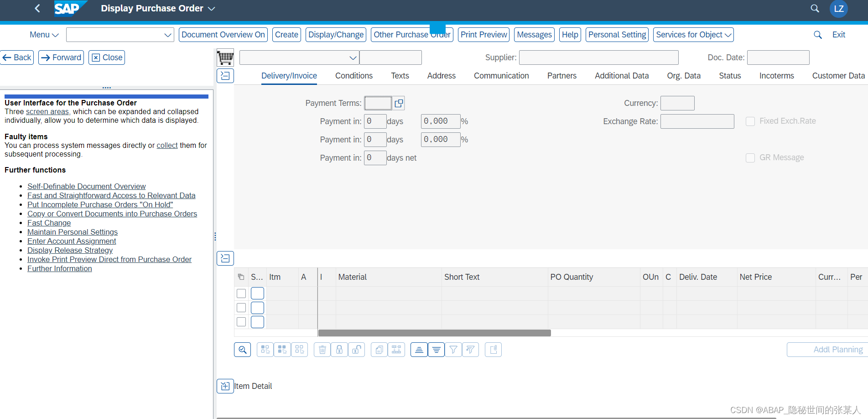Open the Texts tab
The width and height of the screenshot is (868, 419).
400,76
